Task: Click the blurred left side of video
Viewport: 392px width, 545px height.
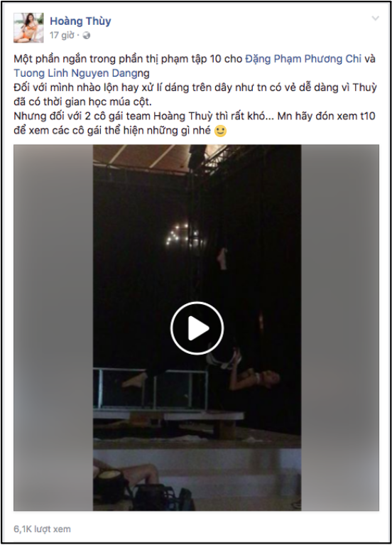Action: pos(53,328)
